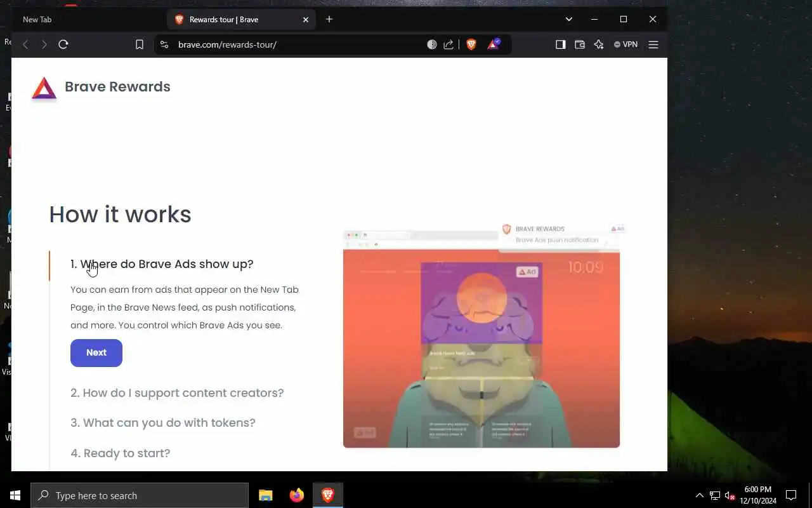
Task: Click the Brave icon in taskbar
Action: coord(327,495)
